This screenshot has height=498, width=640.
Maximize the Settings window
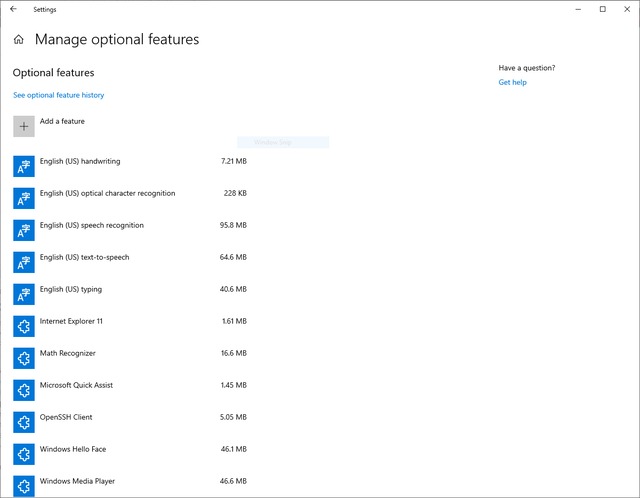pos(602,9)
